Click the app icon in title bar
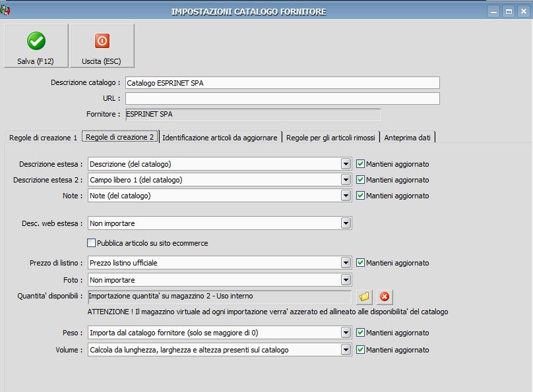 click(6, 11)
